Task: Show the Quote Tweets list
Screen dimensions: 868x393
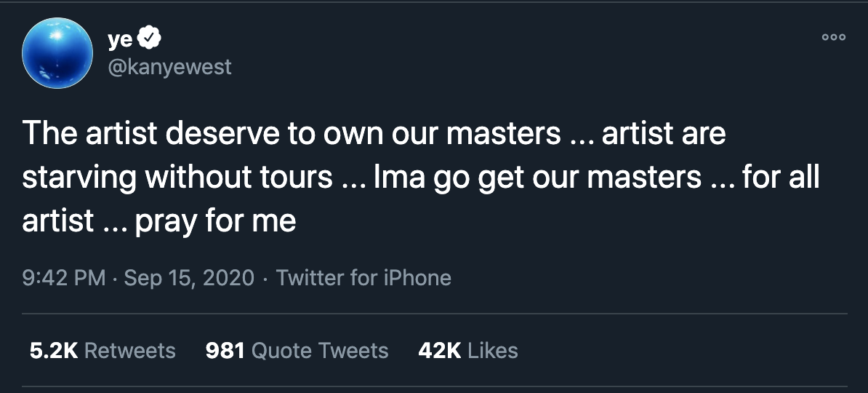Action: coord(320,351)
